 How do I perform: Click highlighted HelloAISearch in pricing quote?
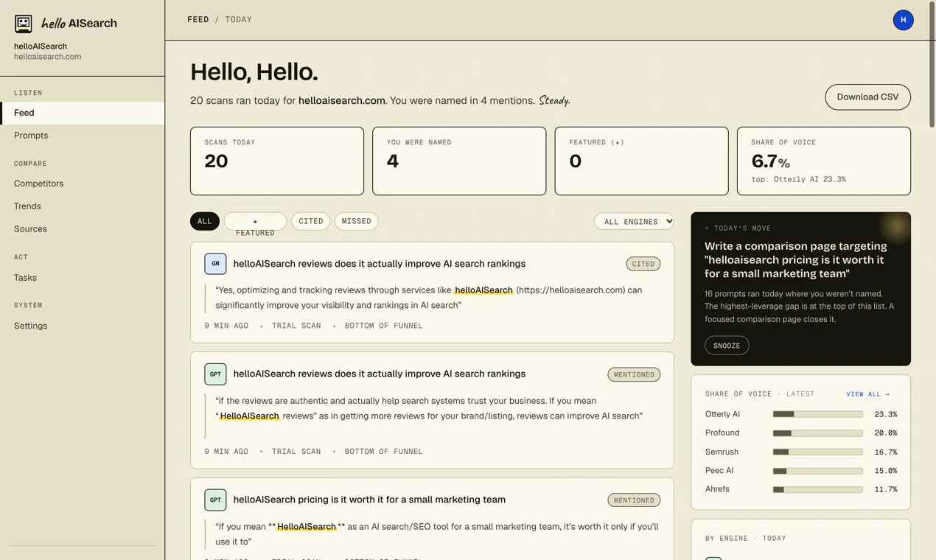(x=307, y=527)
